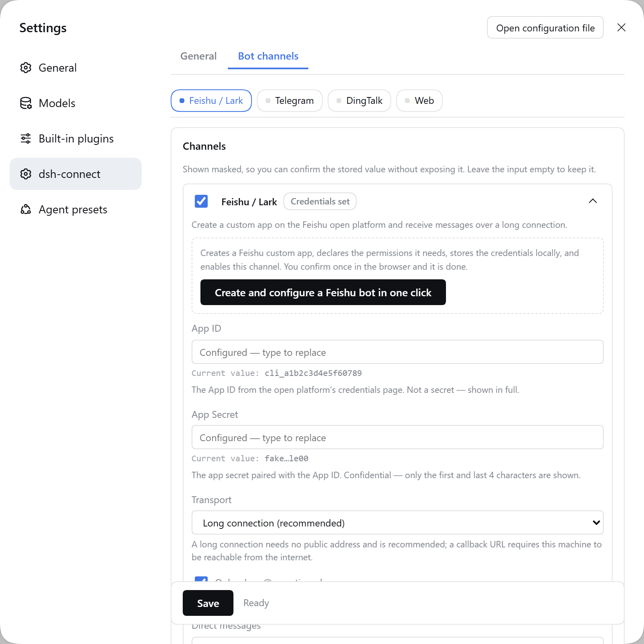Focus the App ID input field
Viewport: 644px width, 644px height.
click(398, 352)
